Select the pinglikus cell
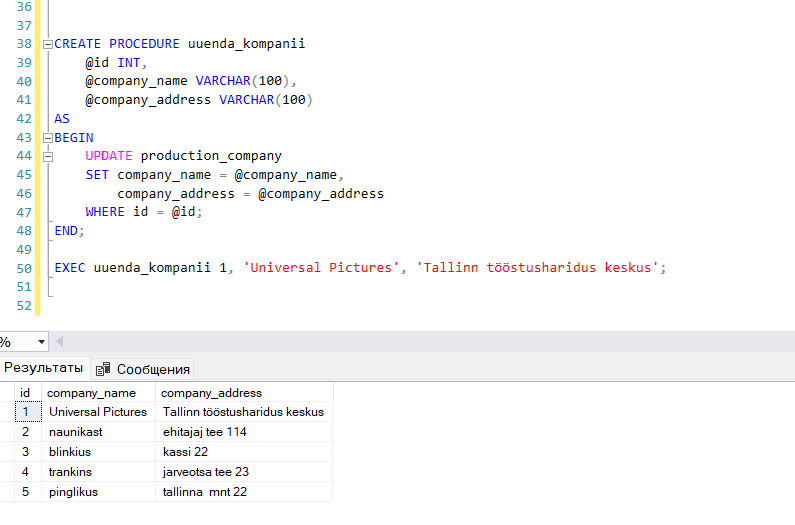Image resolution: width=795 pixels, height=525 pixels. [98, 492]
